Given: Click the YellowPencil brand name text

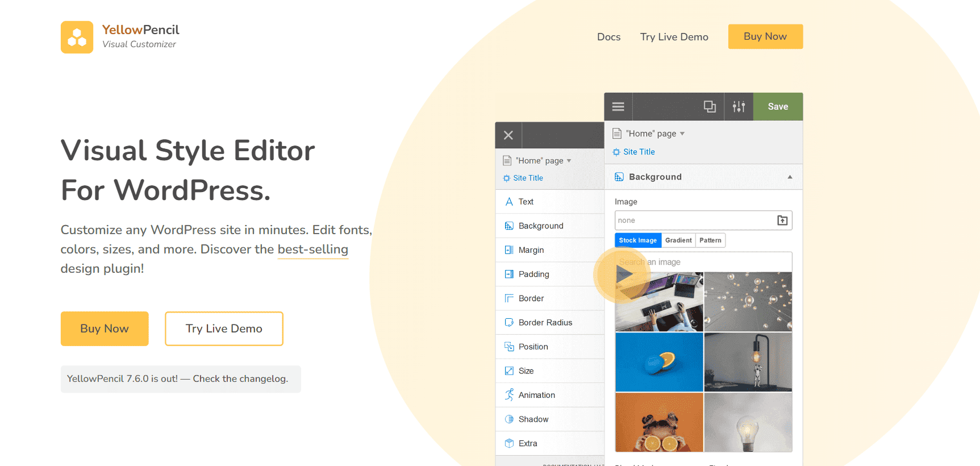Looking at the screenshot, I should pos(140,30).
